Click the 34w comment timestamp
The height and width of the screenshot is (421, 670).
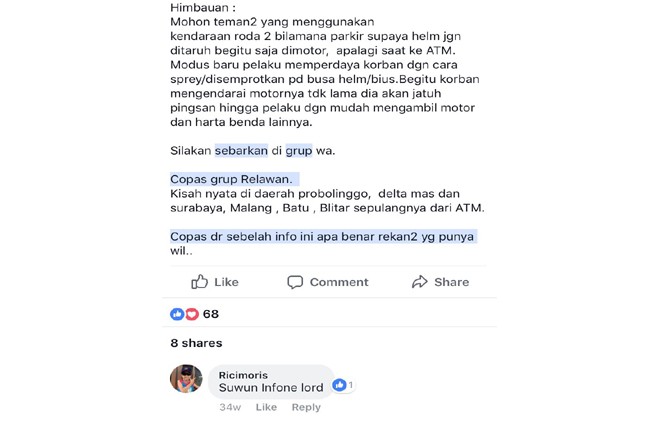click(x=230, y=407)
